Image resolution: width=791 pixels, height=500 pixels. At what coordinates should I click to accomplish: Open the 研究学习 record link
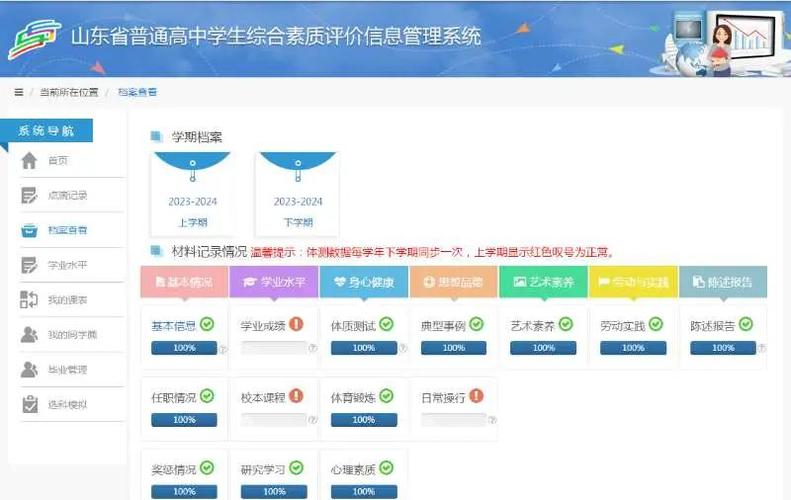(263, 469)
